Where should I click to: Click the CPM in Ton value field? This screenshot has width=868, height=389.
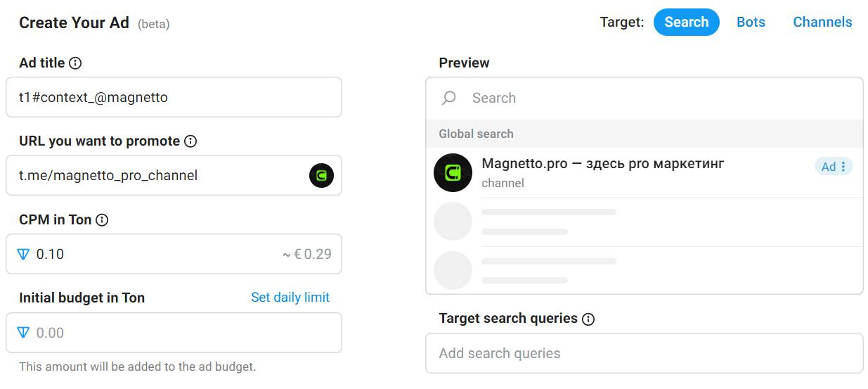pos(155,255)
